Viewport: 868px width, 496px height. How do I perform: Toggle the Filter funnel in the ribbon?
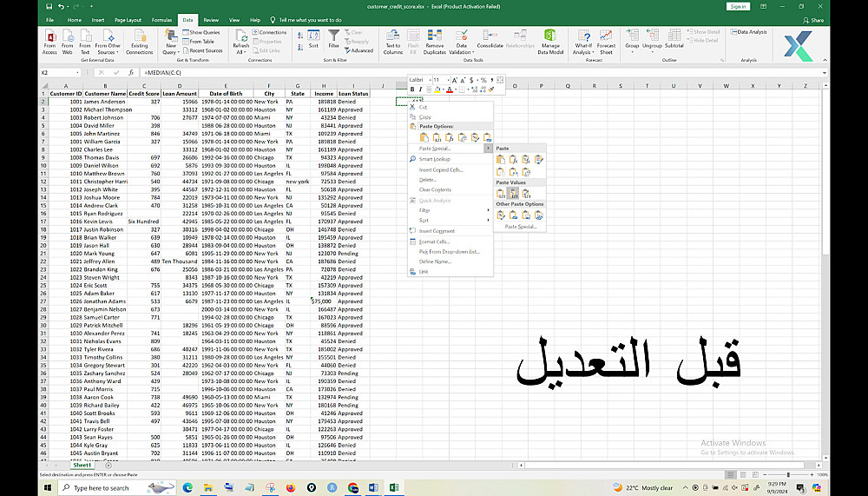coord(334,39)
